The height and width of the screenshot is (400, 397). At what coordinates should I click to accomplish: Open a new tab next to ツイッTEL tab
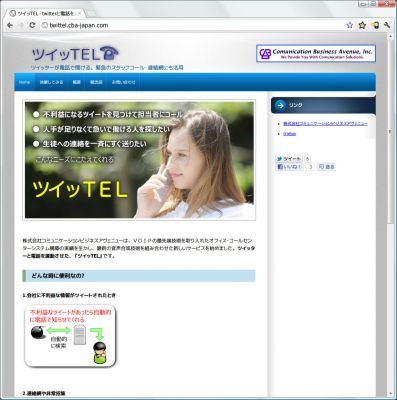pyautogui.click(x=91, y=14)
